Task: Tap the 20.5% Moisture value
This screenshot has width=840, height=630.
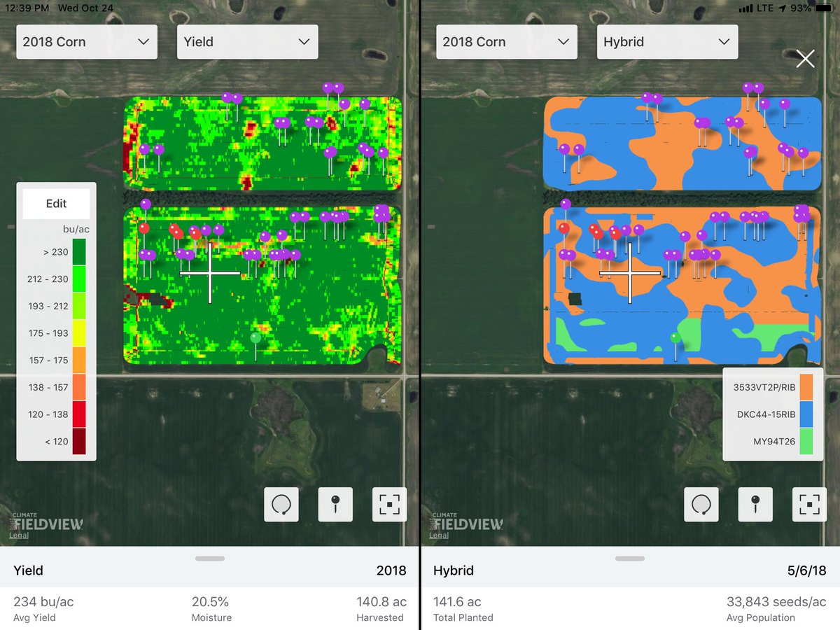Action: (x=210, y=602)
